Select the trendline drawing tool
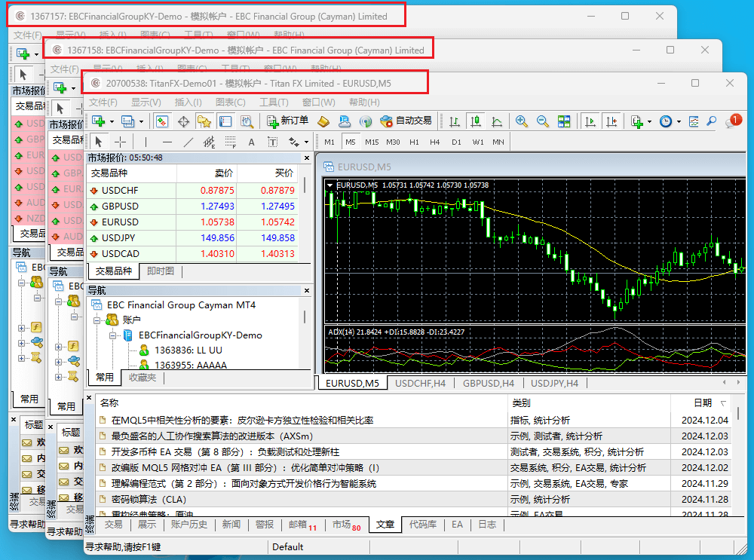Image resolution: width=754 pixels, height=560 pixels. (188, 142)
